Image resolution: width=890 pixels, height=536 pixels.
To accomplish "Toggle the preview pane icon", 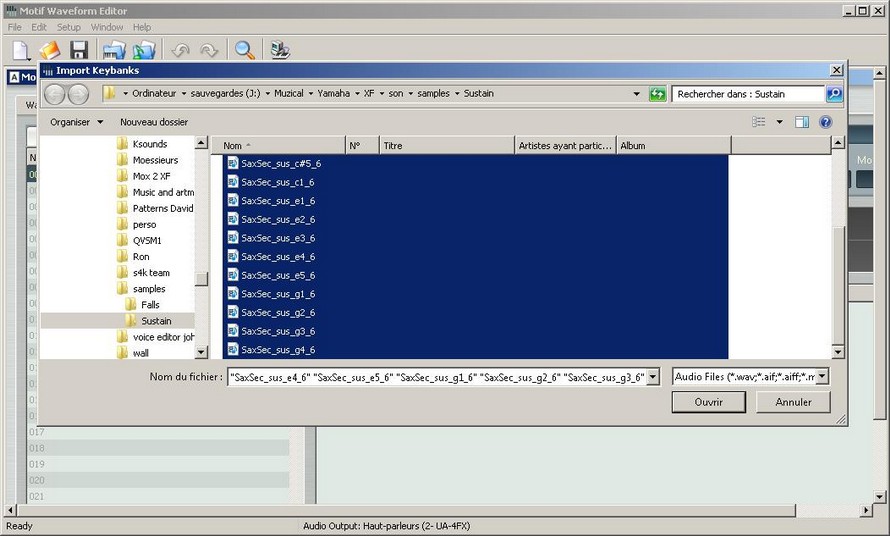I will [802, 122].
